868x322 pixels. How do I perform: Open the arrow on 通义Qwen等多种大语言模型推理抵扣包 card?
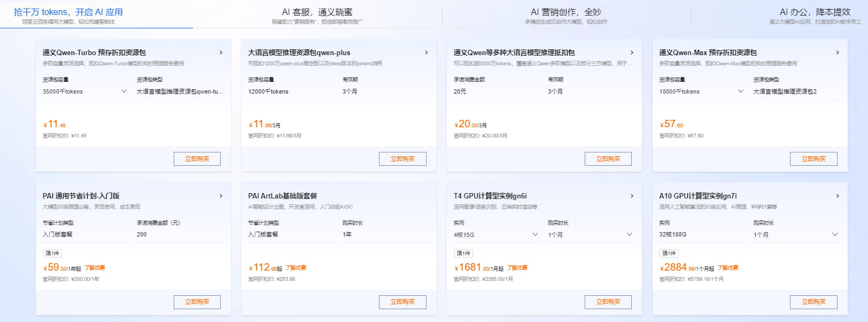click(632, 52)
